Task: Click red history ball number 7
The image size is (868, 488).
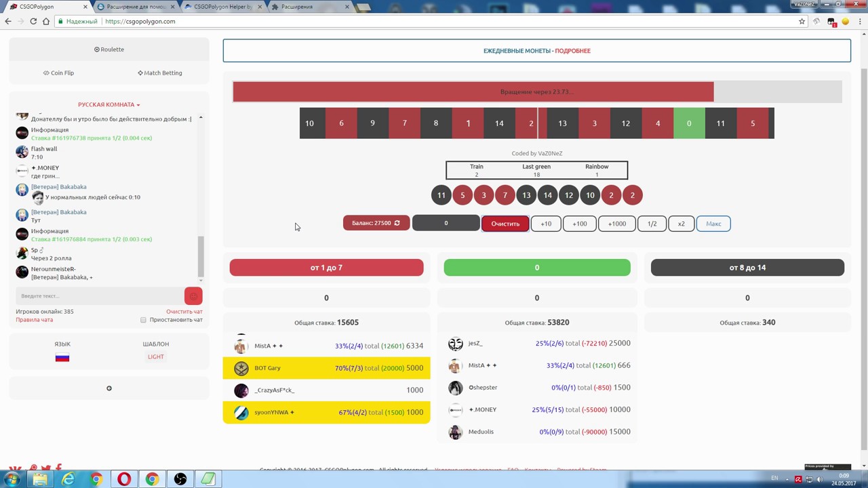Action: pyautogui.click(x=505, y=195)
